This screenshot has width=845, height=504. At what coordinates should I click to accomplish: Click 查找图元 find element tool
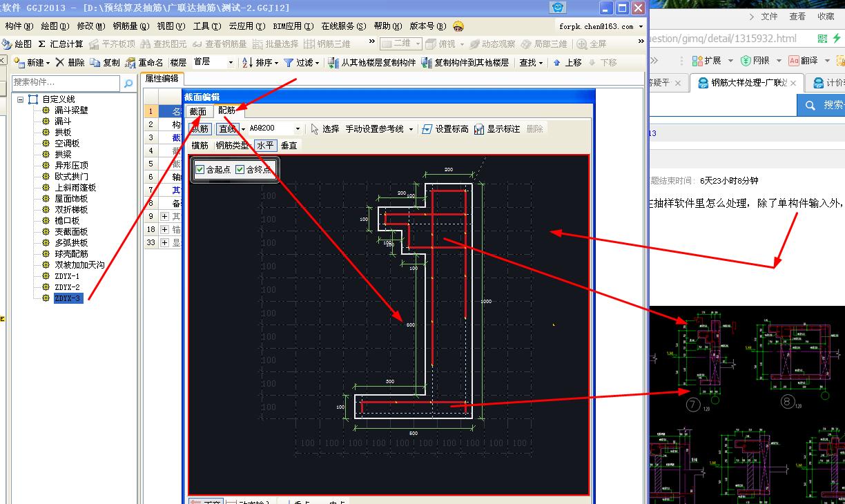click(x=164, y=43)
